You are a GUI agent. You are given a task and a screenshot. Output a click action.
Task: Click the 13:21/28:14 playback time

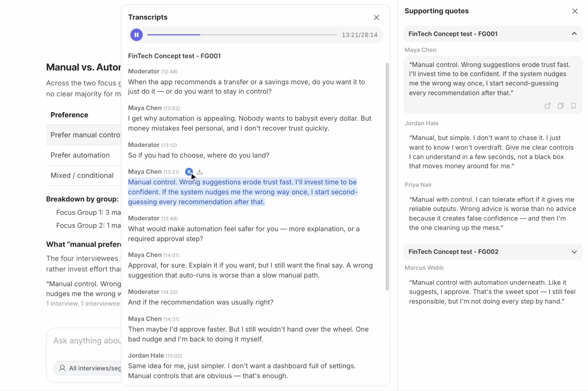pos(359,35)
